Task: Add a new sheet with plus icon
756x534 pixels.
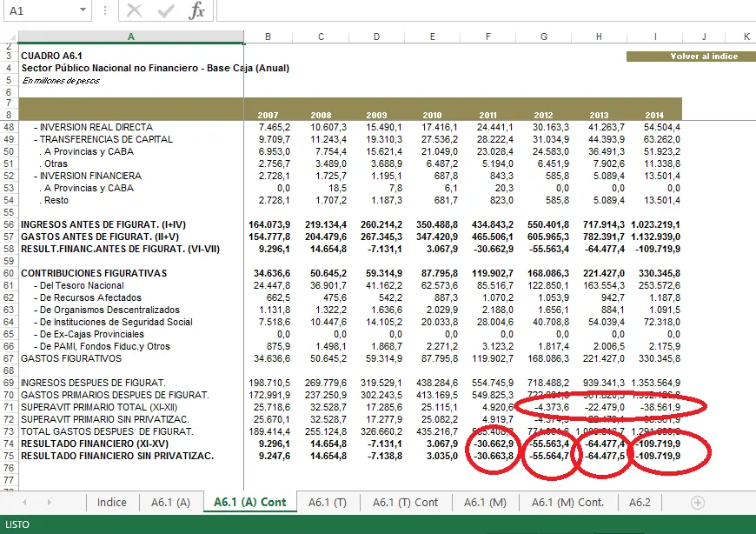Action: pos(697,502)
